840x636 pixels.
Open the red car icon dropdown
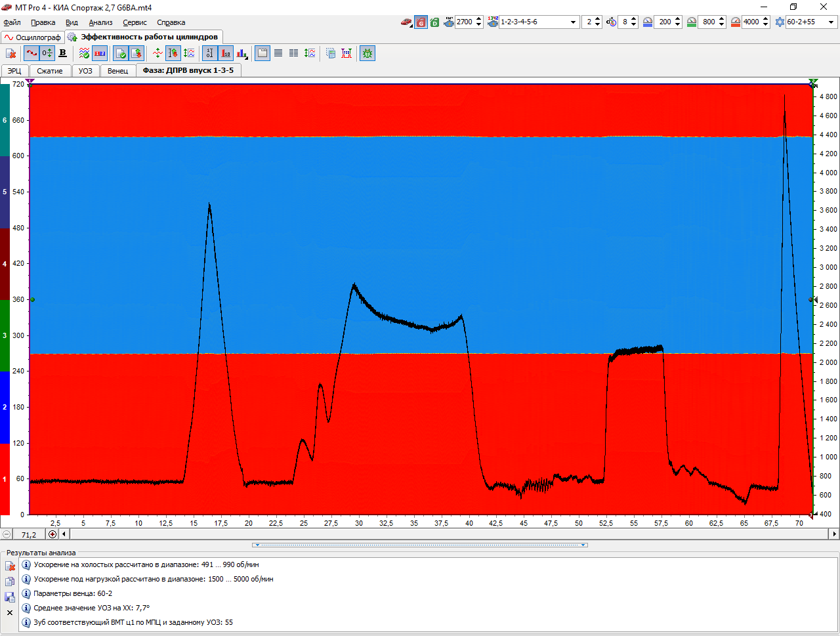tap(407, 22)
